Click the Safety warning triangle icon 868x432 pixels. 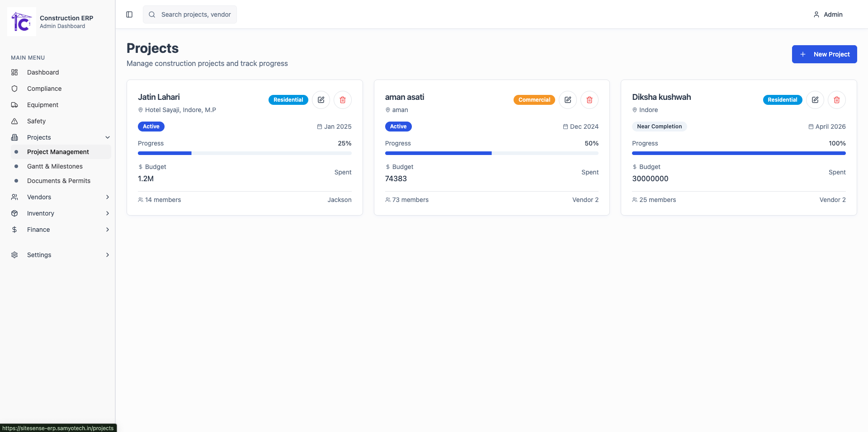(14, 121)
